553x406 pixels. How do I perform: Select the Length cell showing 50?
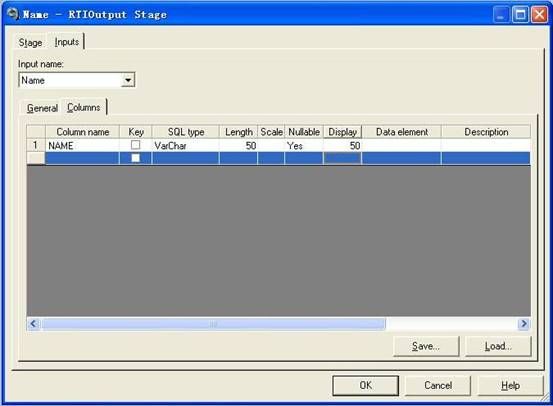pos(239,145)
